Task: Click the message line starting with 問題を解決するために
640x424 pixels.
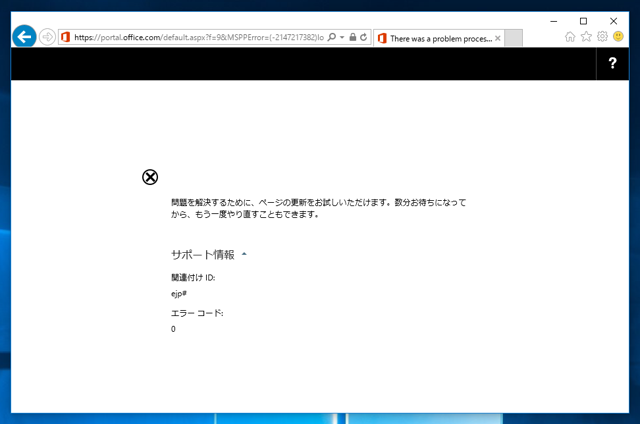Action: [318, 202]
